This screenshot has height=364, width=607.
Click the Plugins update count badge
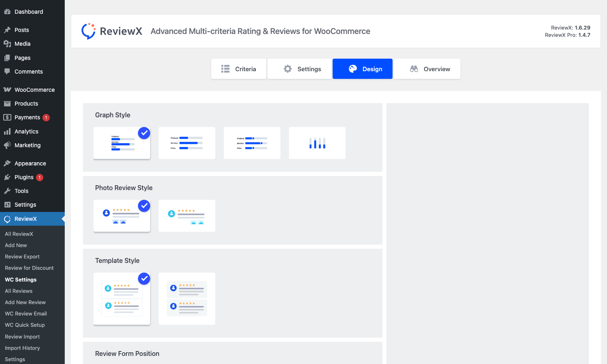tap(40, 178)
